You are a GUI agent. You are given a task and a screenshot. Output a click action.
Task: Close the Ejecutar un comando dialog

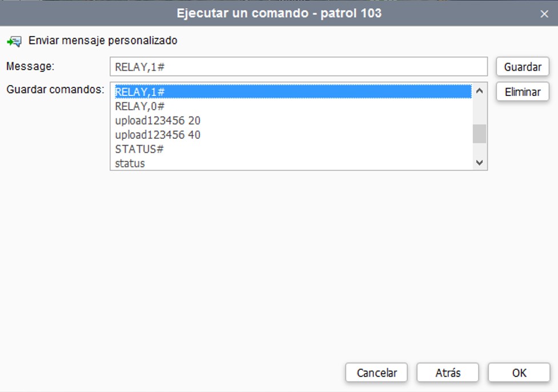tap(544, 14)
